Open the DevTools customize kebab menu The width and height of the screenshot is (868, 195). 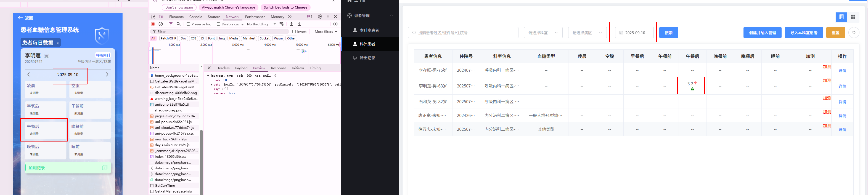pos(328,17)
